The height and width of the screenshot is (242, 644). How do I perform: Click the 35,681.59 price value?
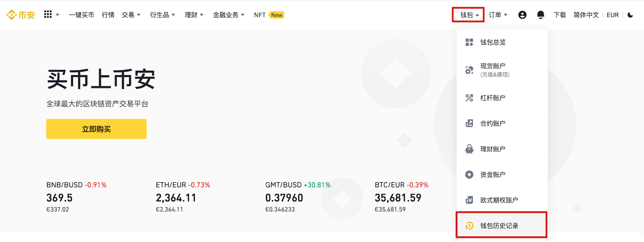398,198
